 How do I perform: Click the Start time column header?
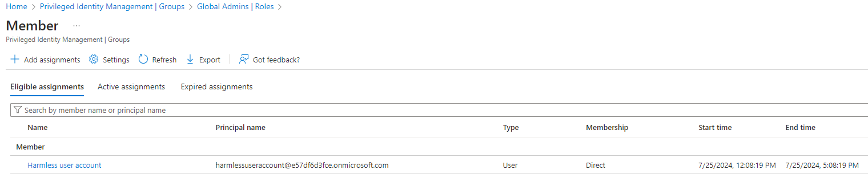coord(715,127)
